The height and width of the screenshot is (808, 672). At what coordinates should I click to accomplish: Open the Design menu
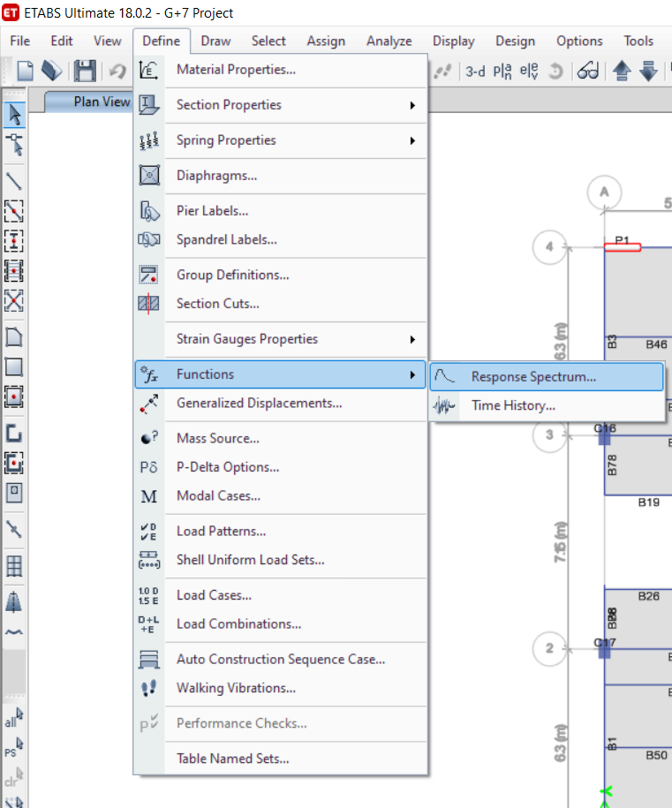[x=516, y=41]
